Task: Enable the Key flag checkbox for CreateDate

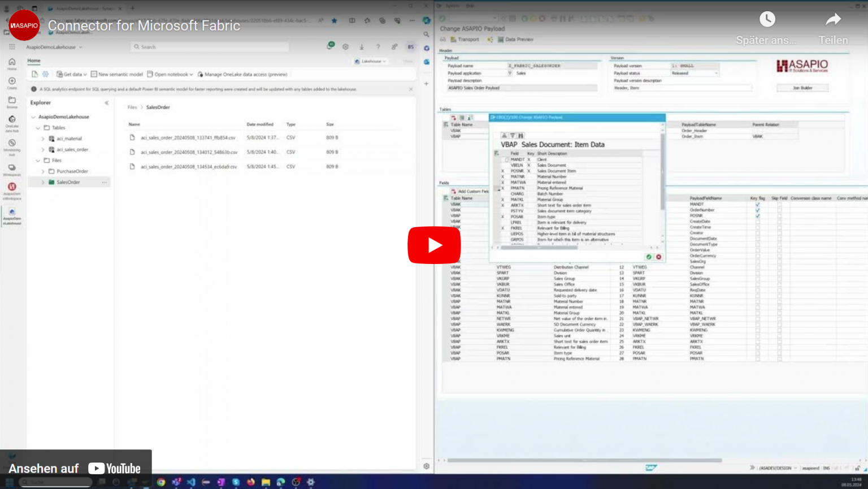Action: (758, 222)
